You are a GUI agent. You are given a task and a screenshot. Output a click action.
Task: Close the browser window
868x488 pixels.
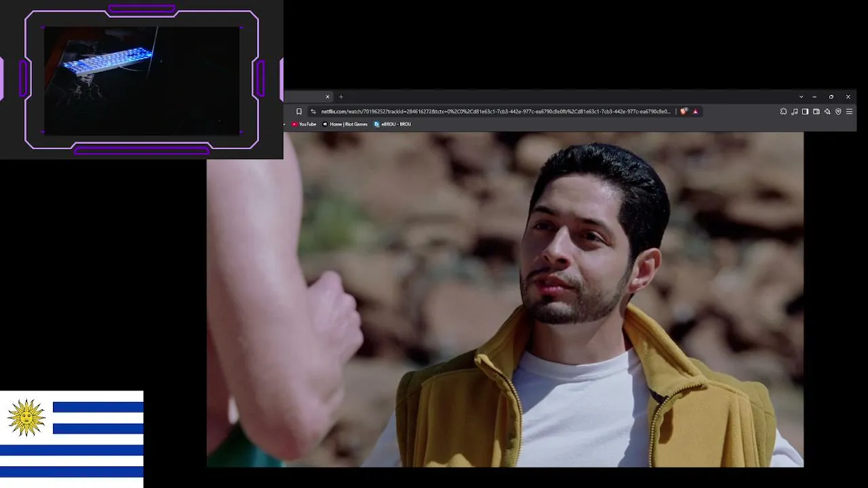click(x=848, y=97)
